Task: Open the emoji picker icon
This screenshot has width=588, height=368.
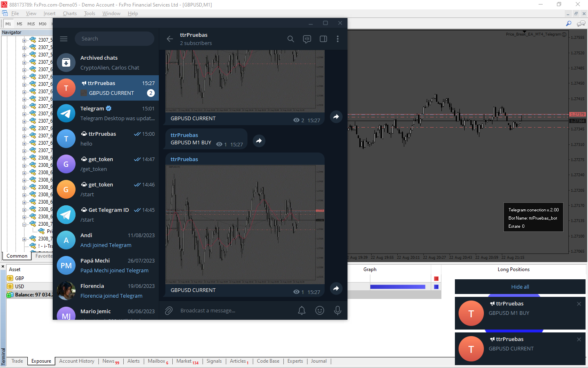Action: pyautogui.click(x=320, y=311)
